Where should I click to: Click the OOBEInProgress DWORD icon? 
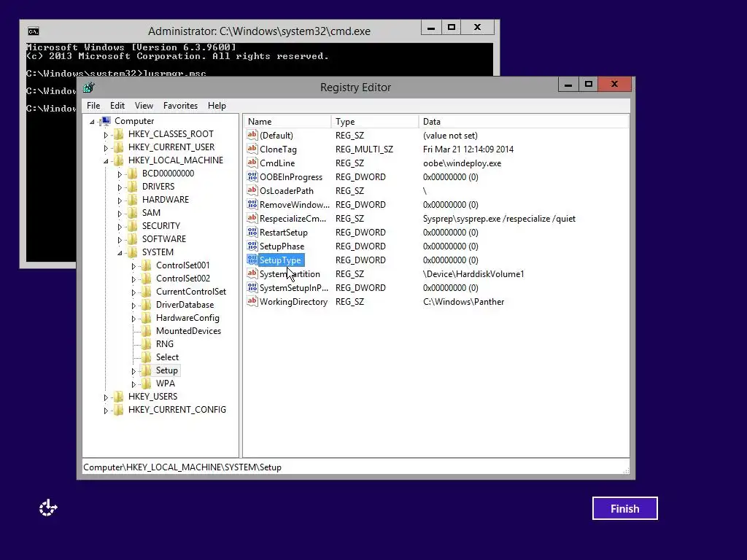252,176
